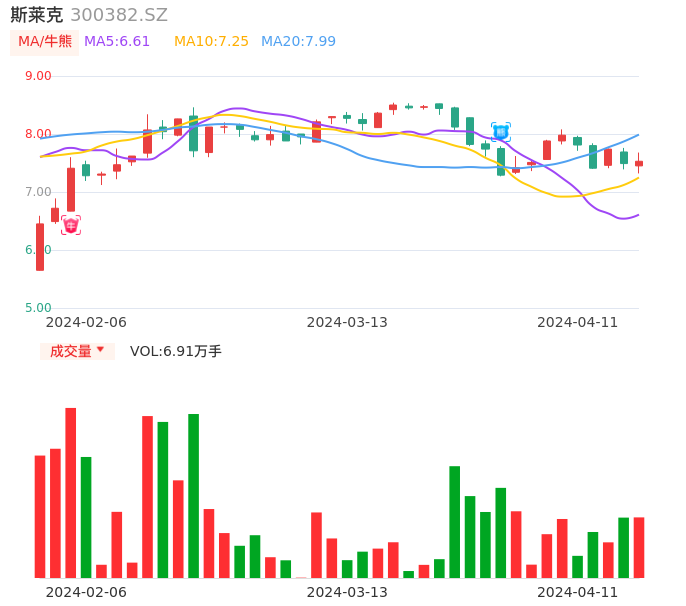Click the blue bear marker icon on chart
The image size is (686, 606).
[501, 131]
